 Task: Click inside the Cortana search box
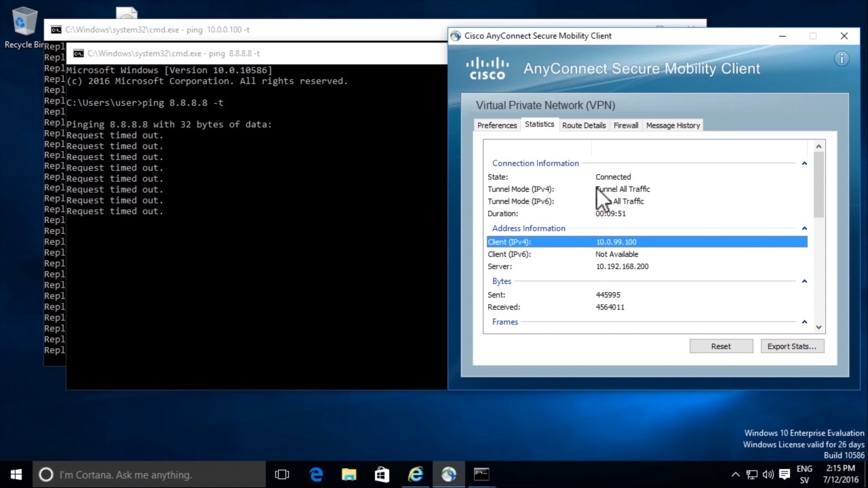coord(149,474)
